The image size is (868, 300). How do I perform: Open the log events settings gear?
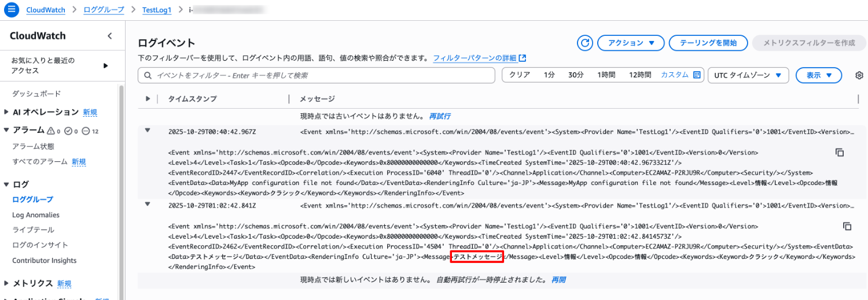859,75
